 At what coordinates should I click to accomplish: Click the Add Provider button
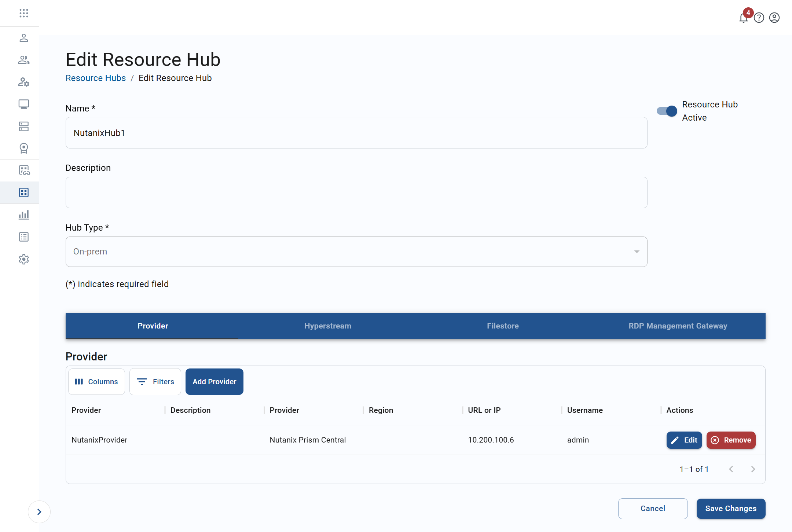[x=214, y=381]
